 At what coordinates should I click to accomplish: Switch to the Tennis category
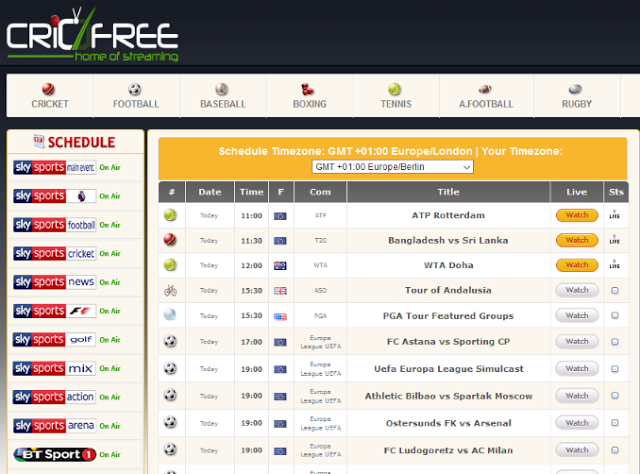(x=396, y=96)
